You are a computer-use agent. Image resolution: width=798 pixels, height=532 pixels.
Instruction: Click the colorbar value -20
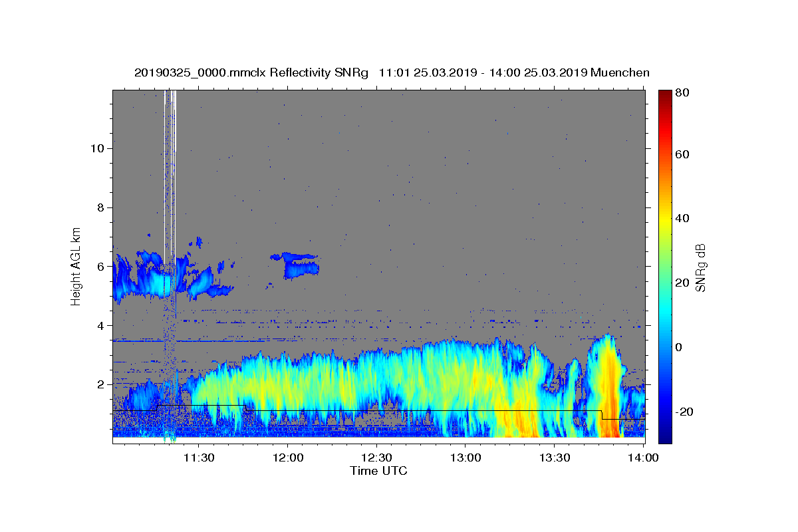[684, 412]
